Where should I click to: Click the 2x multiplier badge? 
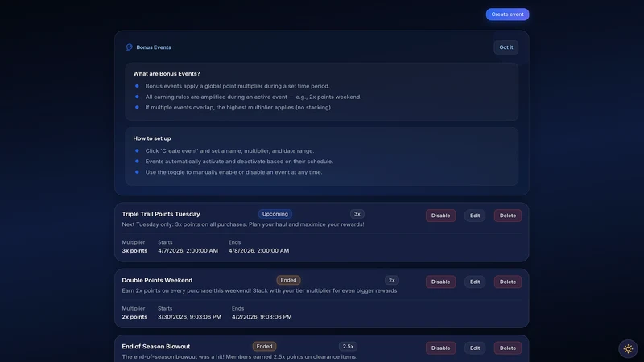(392, 280)
